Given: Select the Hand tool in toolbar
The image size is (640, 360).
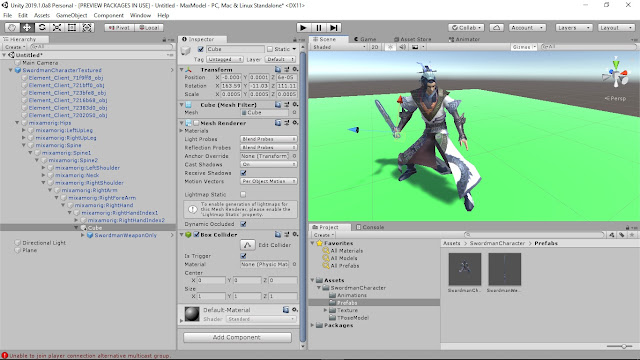Looking at the screenshot, I should [12, 27].
